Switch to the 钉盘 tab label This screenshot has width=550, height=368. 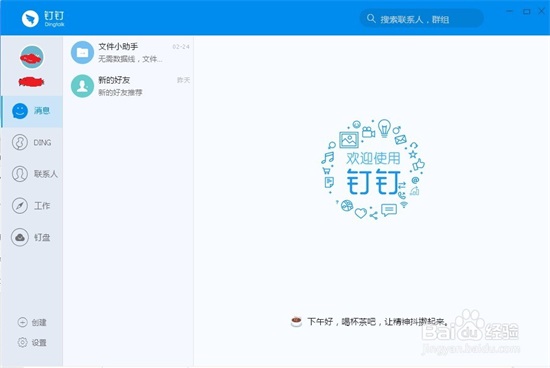click(x=42, y=237)
